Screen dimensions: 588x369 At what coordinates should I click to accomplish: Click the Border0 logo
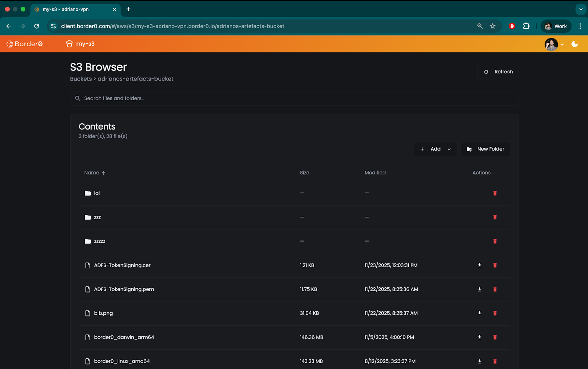(24, 44)
